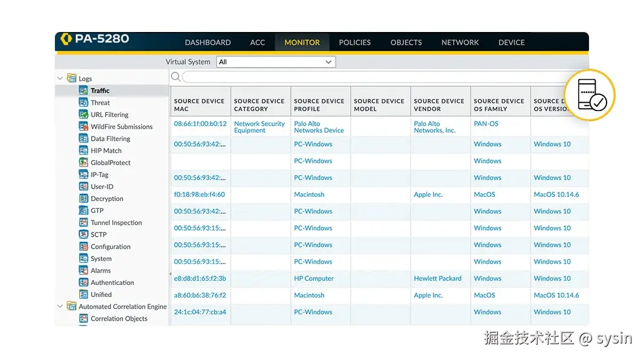Click the Source Device OS Family header
Viewport: 644px width, 358px height.
[500, 101]
